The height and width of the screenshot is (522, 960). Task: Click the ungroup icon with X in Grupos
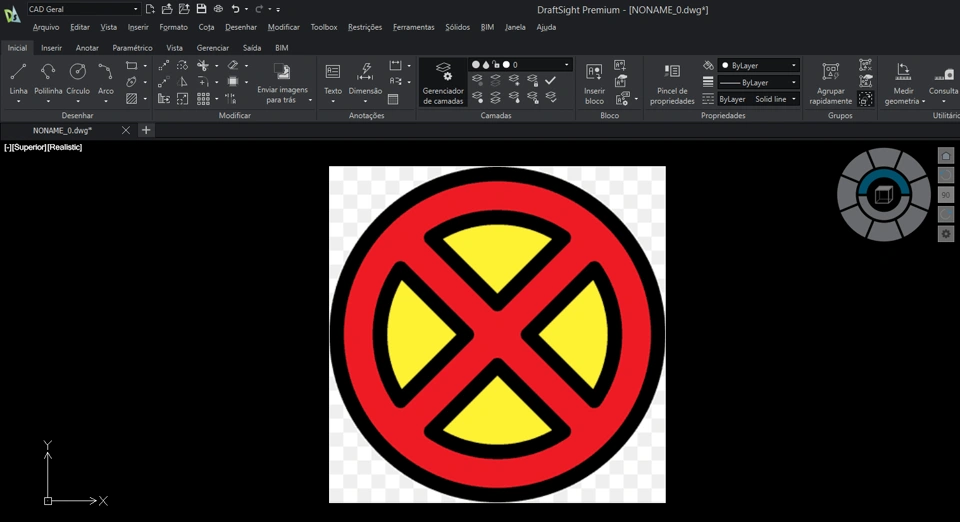[x=865, y=65]
